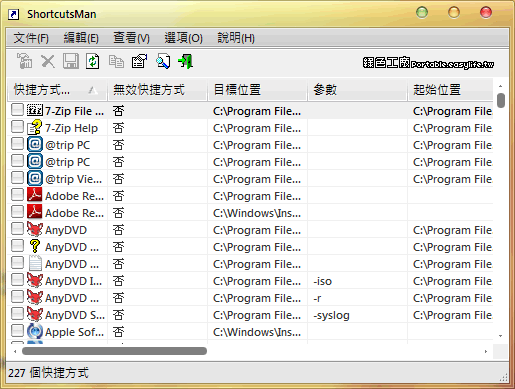Sort by the 起始位置 column header

coord(450,90)
